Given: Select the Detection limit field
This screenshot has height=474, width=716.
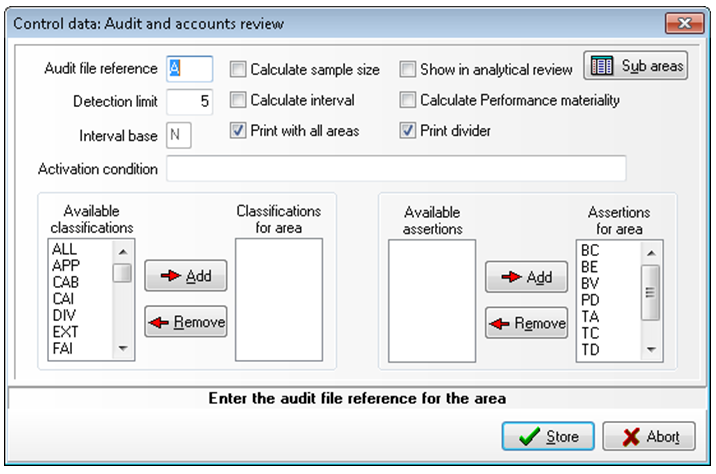Looking at the screenshot, I should point(190,101).
